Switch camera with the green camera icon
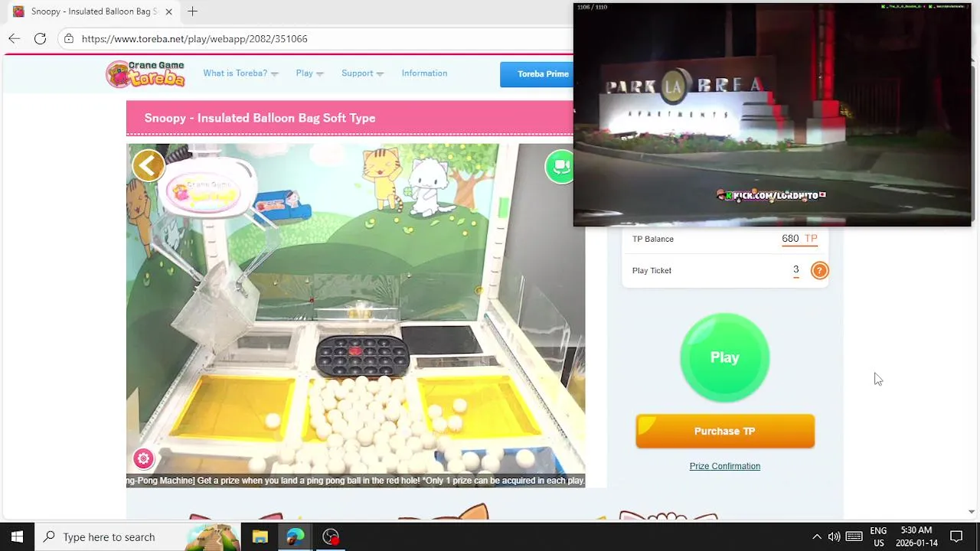The width and height of the screenshot is (980, 551). click(560, 166)
